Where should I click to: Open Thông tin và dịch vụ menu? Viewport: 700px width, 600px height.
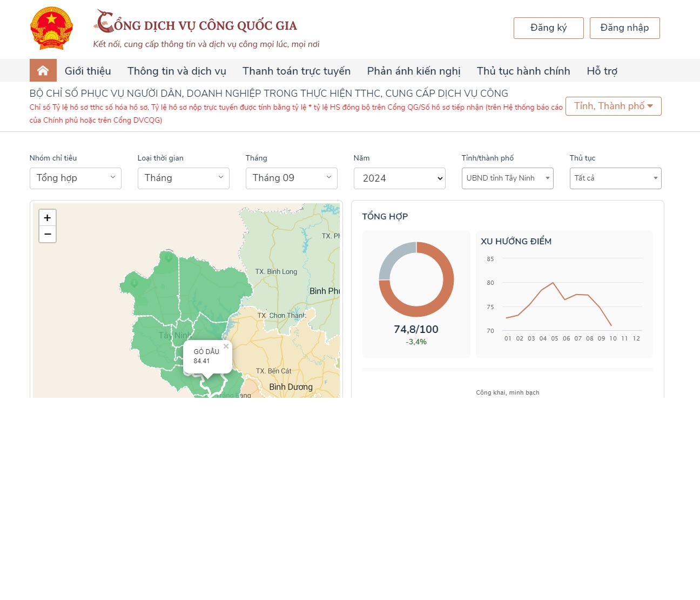pyautogui.click(x=177, y=71)
